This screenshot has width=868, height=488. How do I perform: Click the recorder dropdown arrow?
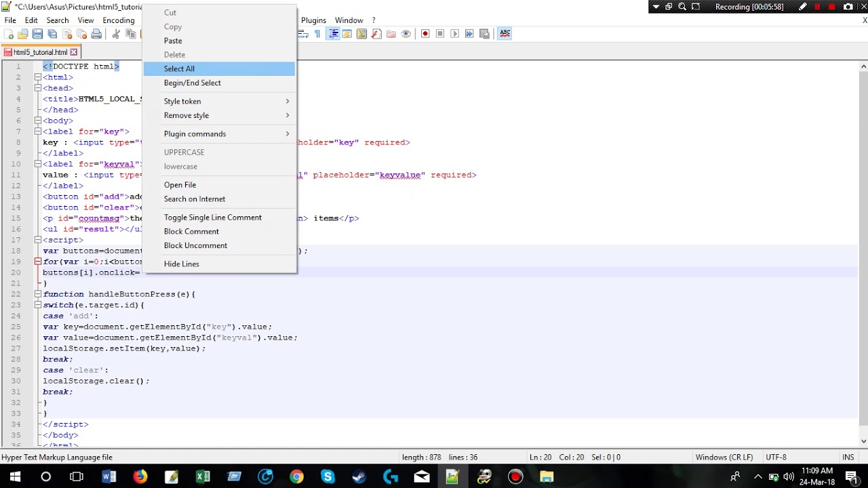[656, 7]
